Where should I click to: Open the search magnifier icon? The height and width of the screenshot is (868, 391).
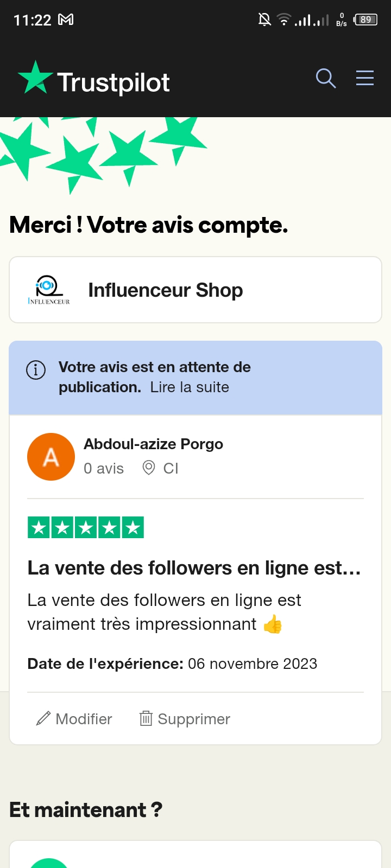coord(325,78)
